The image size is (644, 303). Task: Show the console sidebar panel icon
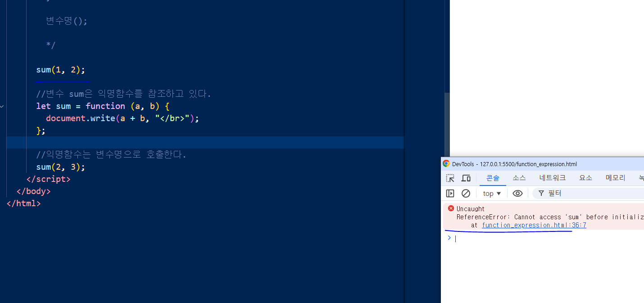pos(450,193)
